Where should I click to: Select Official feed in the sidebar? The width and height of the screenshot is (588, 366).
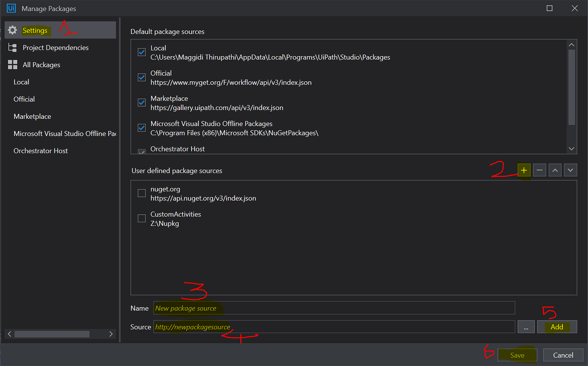24,99
